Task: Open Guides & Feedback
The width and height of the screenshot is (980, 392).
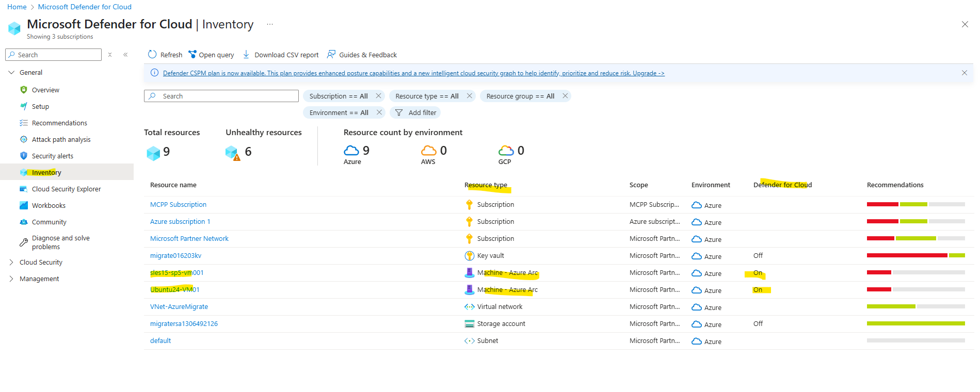Action: 362,55
